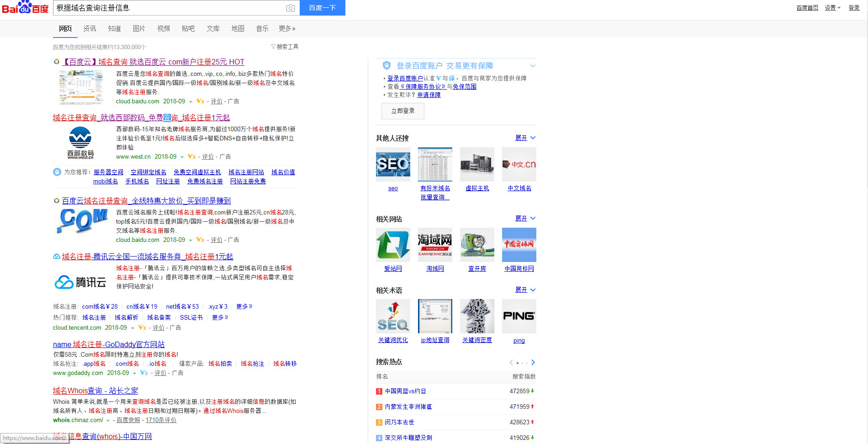This screenshot has height=444, width=868.
Task: Go to previous page of 搜索热点
Action: pos(511,363)
